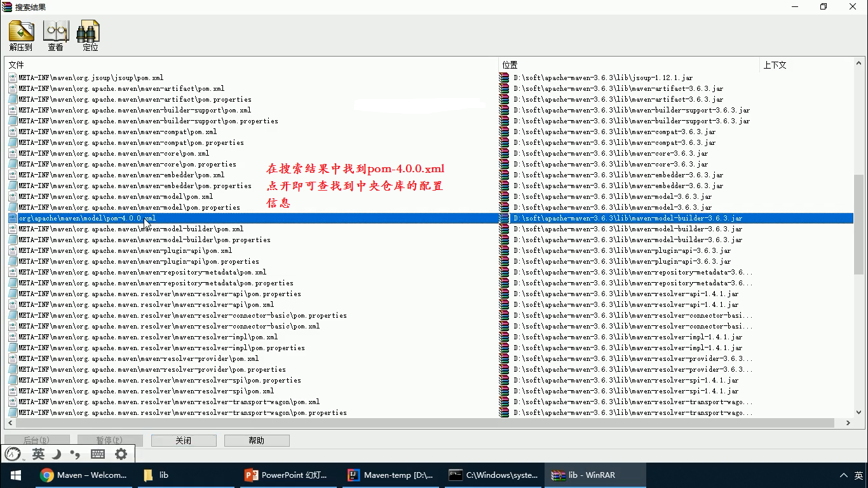Switch to the C:\Windows command prompt taskbar item
The image size is (868, 488).
coord(493,475)
